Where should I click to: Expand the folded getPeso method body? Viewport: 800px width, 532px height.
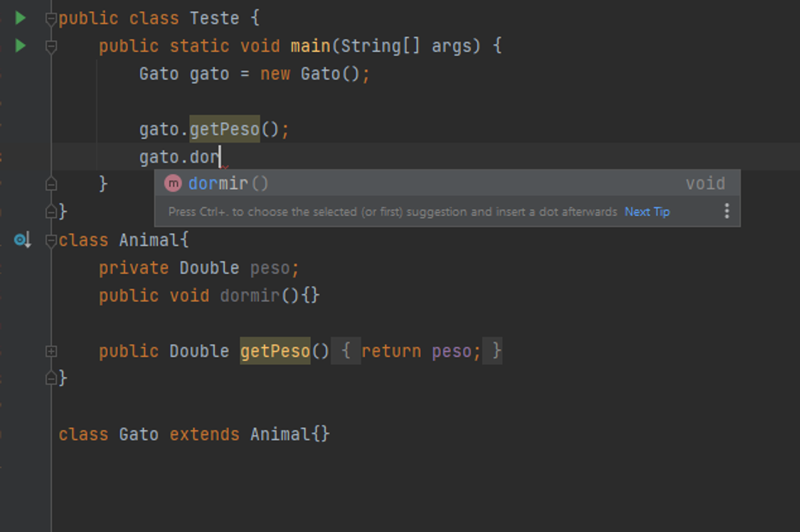pos(51,351)
